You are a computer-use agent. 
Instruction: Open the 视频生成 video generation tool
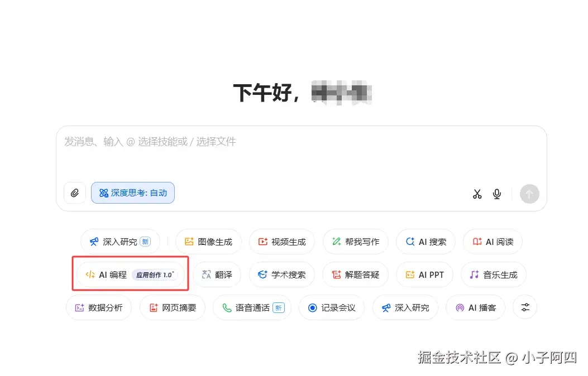point(282,242)
